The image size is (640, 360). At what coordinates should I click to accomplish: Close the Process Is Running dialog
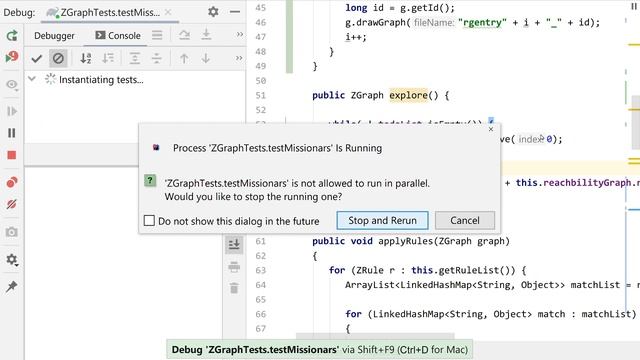tap(491, 129)
